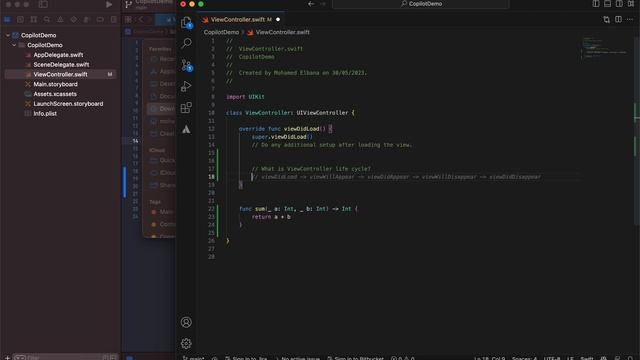
Task: Toggle the secondary side bar in VS Code
Action: 619,4
